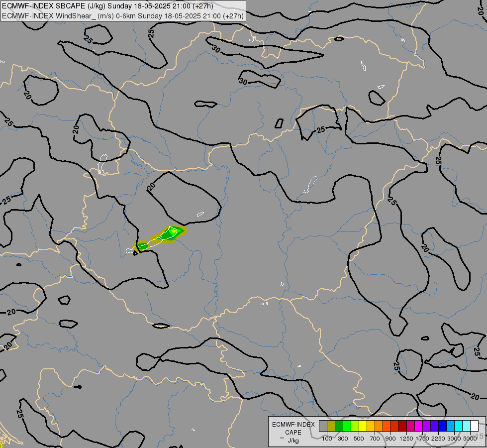Click the legend value 2250

438,439
